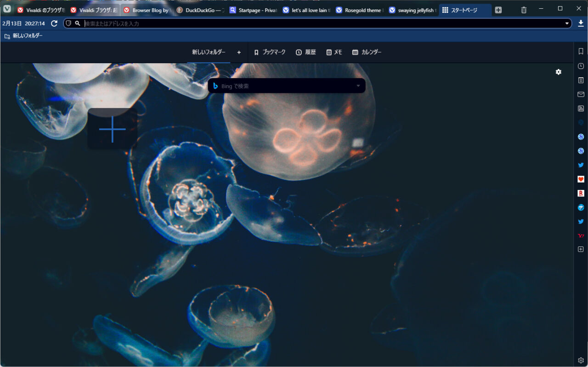The width and height of the screenshot is (588, 367).
Task: Add a new speed dial group plus
Action: tap(239, 52)
